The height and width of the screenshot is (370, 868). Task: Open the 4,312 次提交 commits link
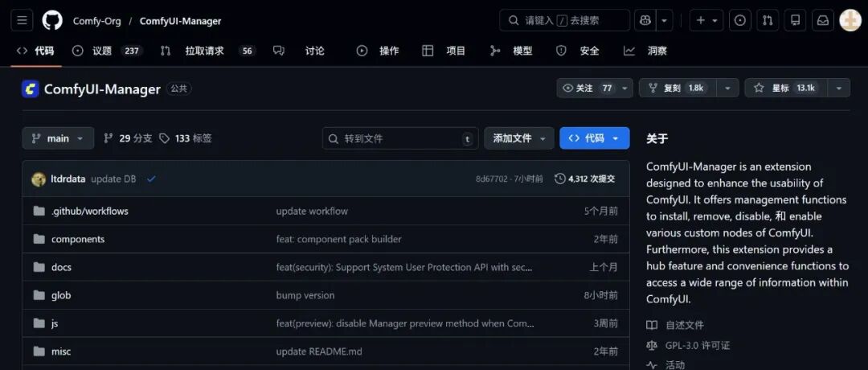point(585,179)
